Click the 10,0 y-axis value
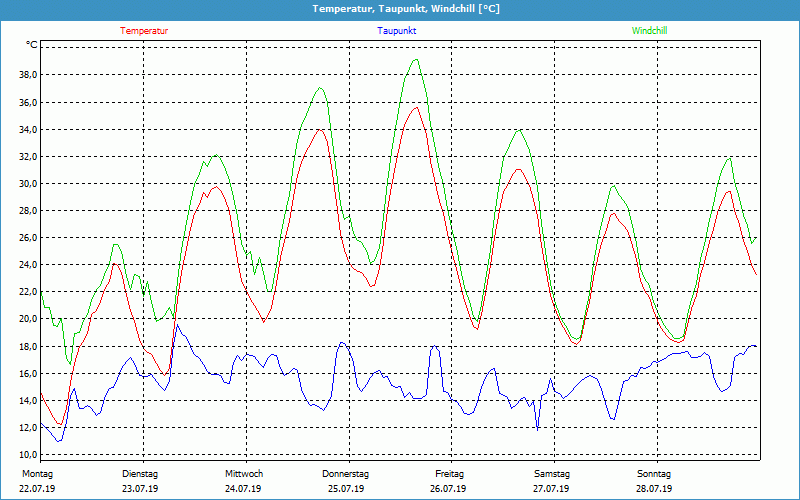 pyautogui.click(x=28, y=455)
